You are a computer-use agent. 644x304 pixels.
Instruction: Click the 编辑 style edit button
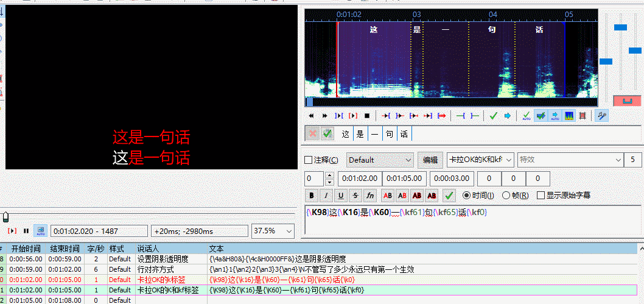(x=430, y=160)
